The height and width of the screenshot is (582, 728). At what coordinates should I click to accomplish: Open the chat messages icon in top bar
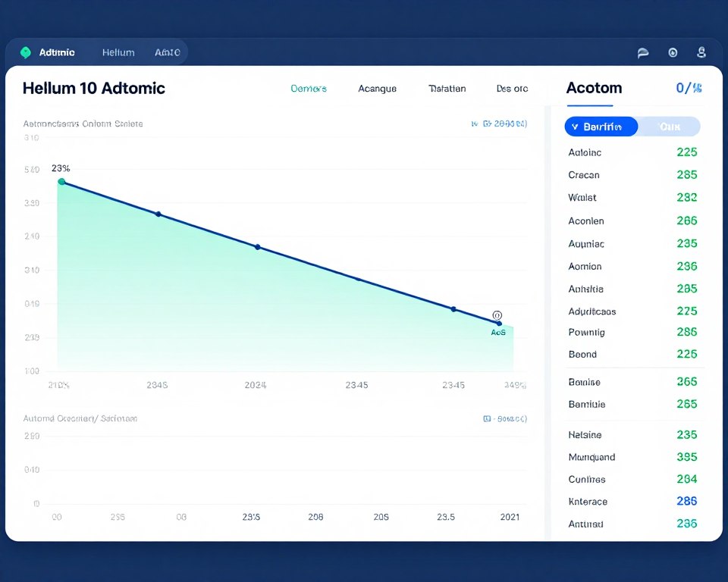642,52
